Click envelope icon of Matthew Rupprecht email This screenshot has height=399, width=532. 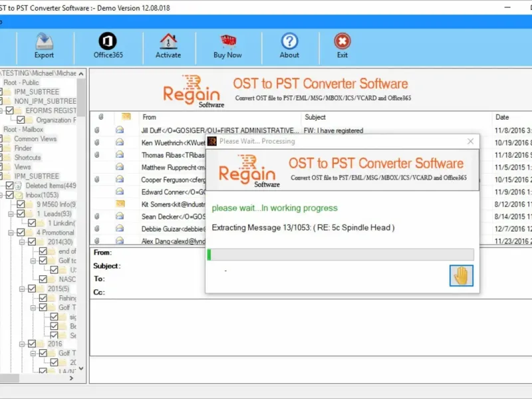[x=120, y=167]
